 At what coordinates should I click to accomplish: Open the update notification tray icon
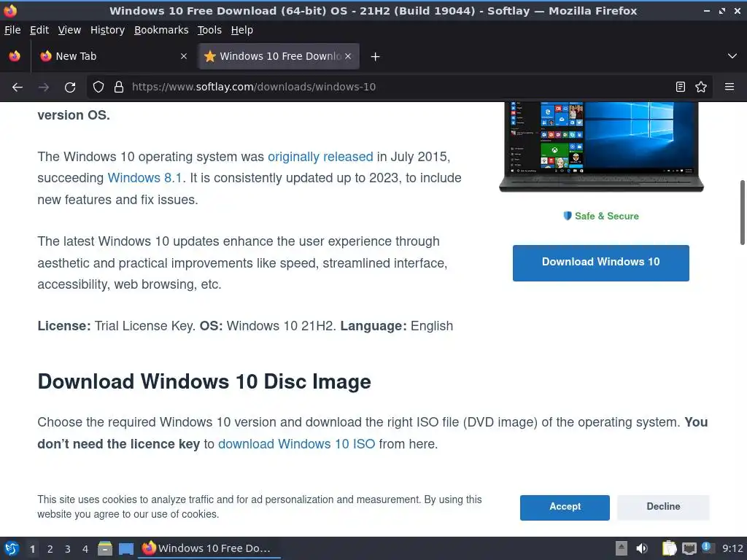click(x=708, y=548)
